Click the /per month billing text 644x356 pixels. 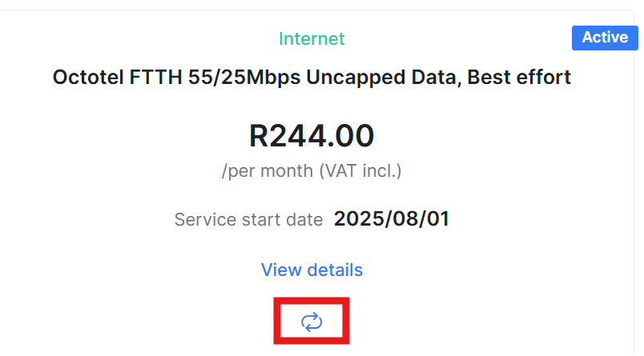click(x=256, y=170)
